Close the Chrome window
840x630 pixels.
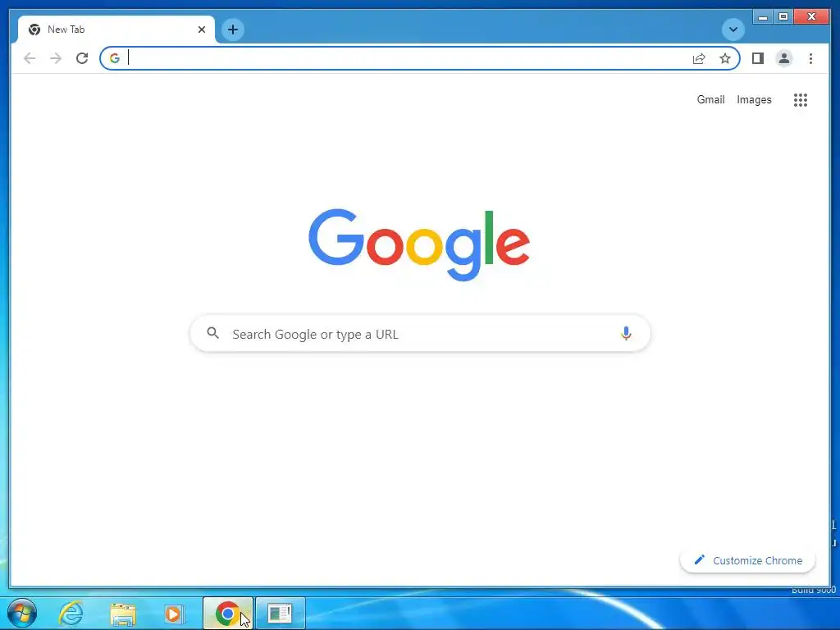(x=811, y=17)
